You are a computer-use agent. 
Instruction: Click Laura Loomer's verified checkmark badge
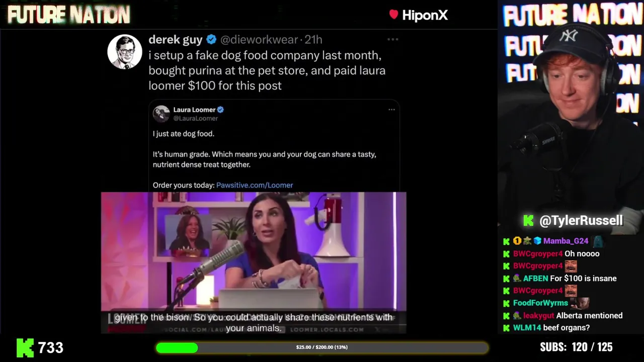pos(220,110)
